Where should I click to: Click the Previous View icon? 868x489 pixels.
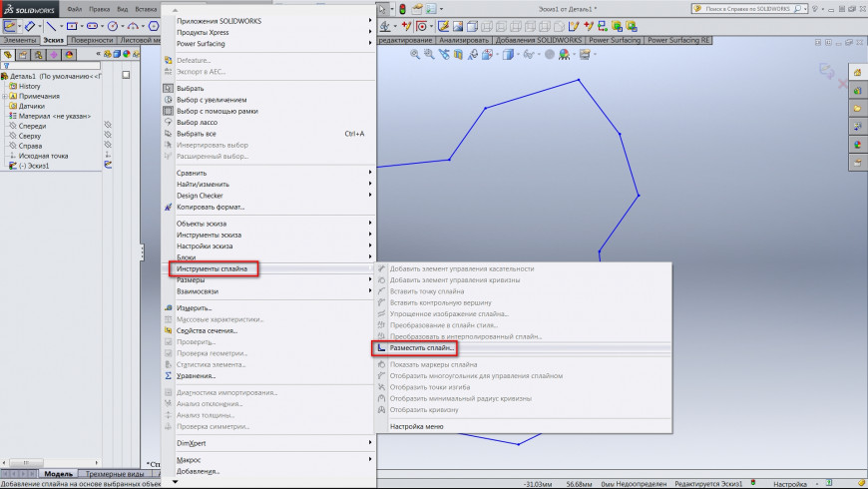click(444, 54)
